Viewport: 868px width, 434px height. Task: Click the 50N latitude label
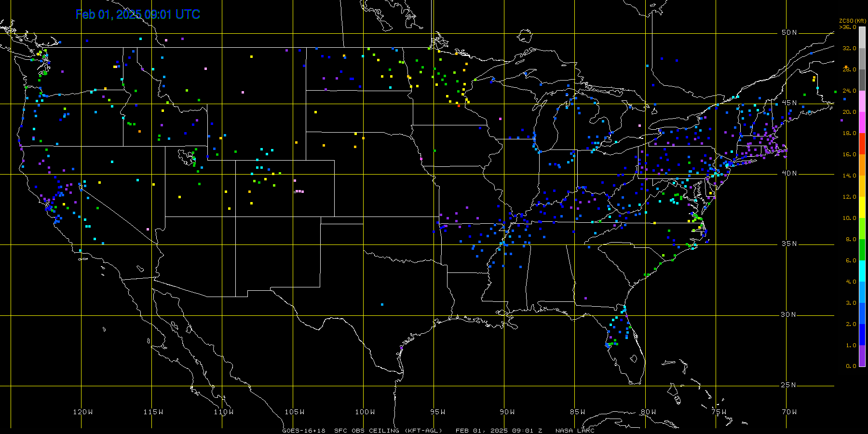(789, 32)
